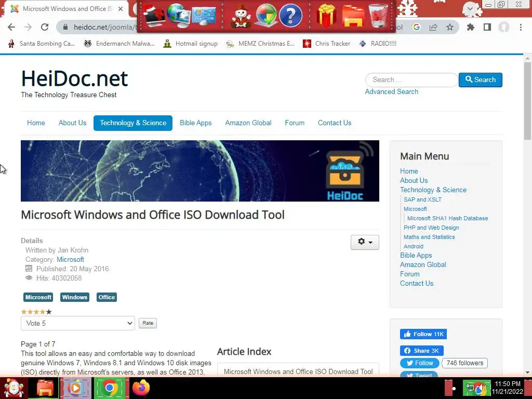
Task: Open the Hotmail signup bookmark
Action: click(190, 44)
